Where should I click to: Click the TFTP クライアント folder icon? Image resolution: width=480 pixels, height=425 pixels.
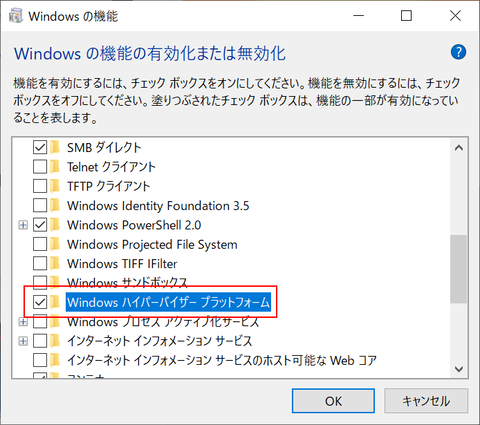[55, 186]
